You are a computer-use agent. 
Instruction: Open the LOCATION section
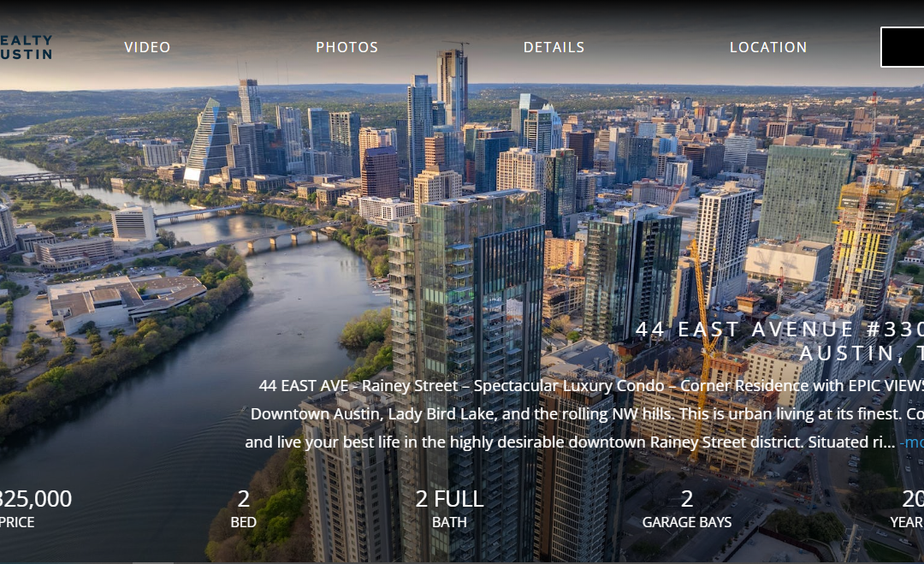(767, 47)
